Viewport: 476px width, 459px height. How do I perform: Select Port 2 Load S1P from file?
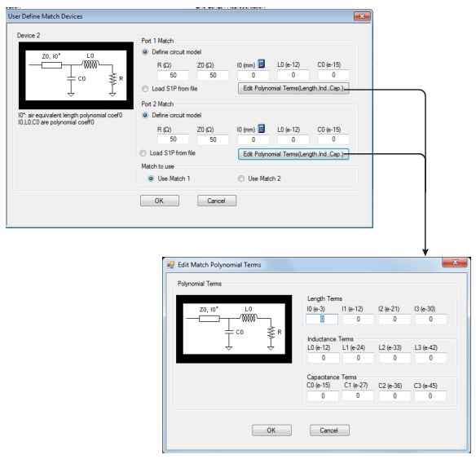pos(143,153)
